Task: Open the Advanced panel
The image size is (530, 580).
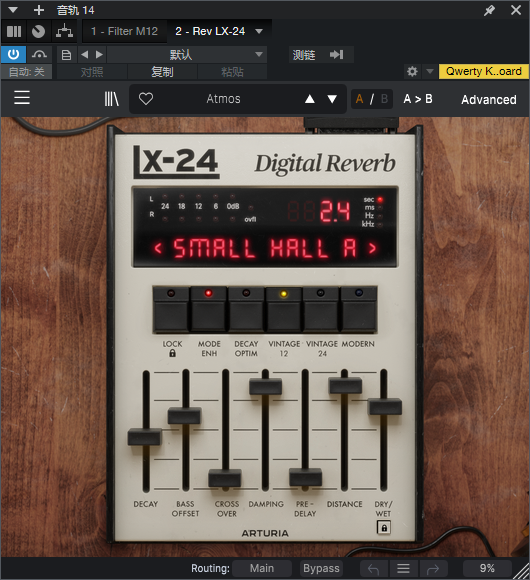Action: (489, 100)
